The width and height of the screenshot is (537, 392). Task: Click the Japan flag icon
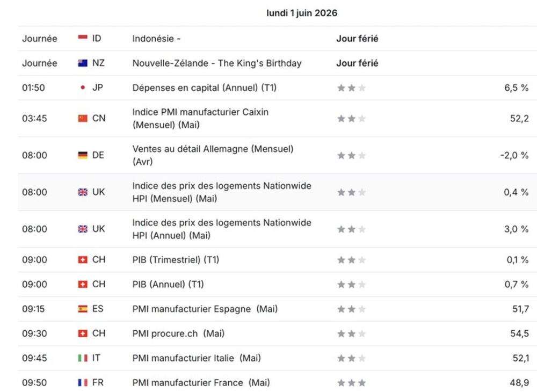[83, 88]
